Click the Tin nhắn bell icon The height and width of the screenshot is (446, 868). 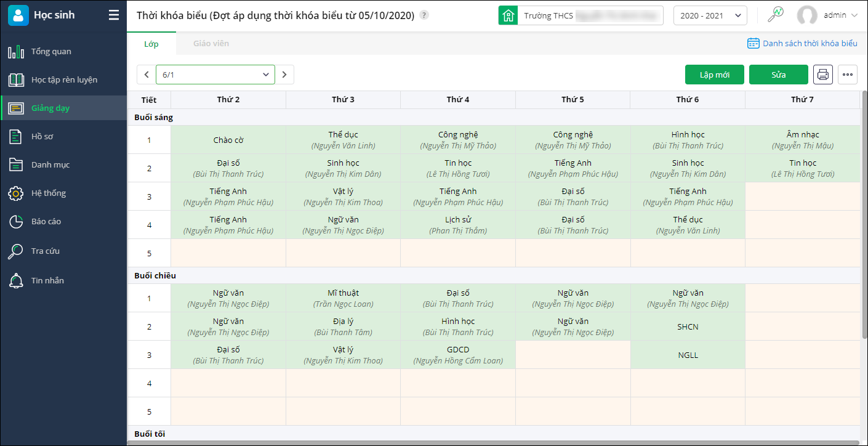(16, 281)
